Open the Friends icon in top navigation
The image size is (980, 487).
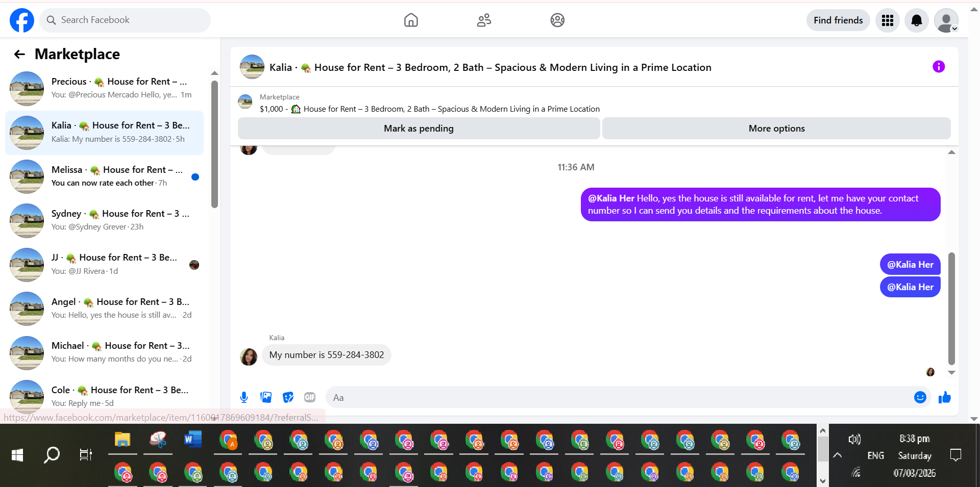(x=484, y=20)
